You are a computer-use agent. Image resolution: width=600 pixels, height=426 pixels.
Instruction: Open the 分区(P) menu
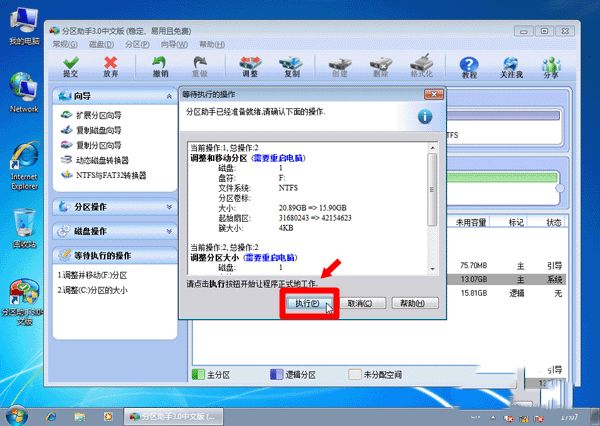(137, 44)
